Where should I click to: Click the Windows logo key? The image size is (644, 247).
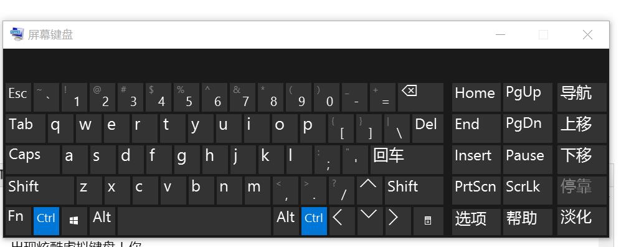74,221
